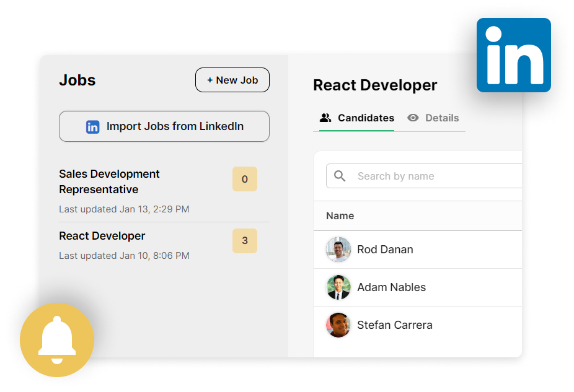Click Import Jobs from LinkedIn button
This screenshot has width=574, height=392.
164,127
